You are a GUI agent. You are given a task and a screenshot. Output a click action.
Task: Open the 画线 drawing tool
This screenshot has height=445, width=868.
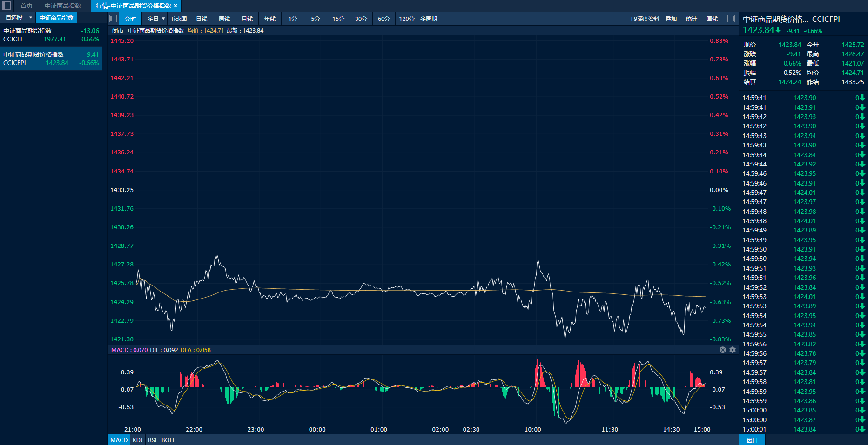pyautogui.click(x=712, y=19)
